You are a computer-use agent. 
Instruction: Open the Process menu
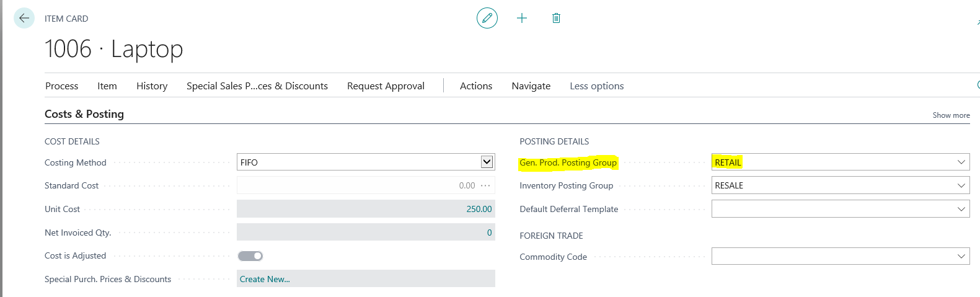click(x=61, y=86)
